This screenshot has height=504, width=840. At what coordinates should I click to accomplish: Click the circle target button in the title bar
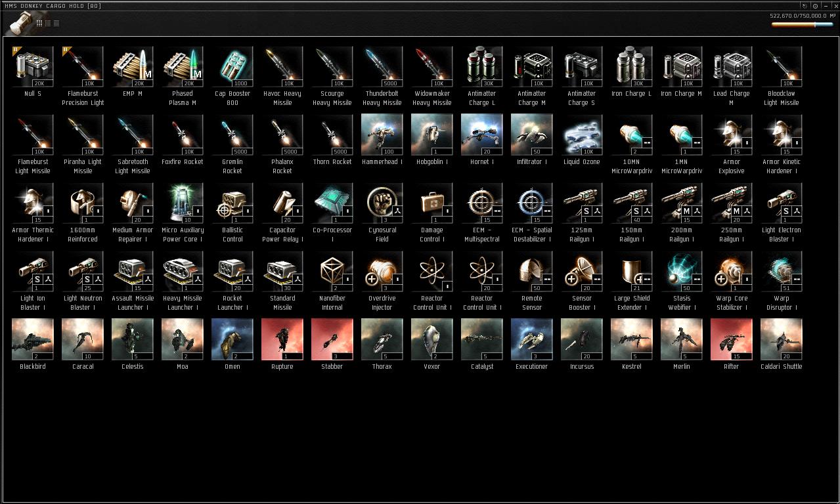(816, 6)
